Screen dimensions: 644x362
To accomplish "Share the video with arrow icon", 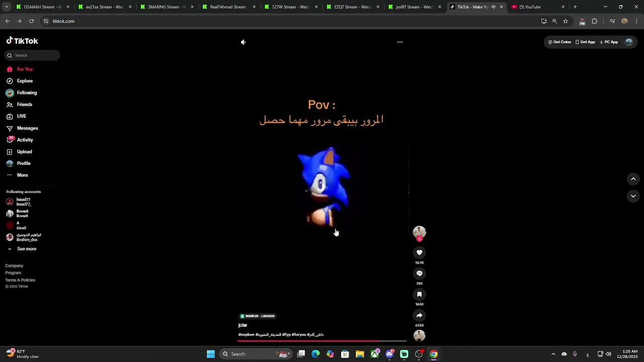I will (x=419, y=315).
